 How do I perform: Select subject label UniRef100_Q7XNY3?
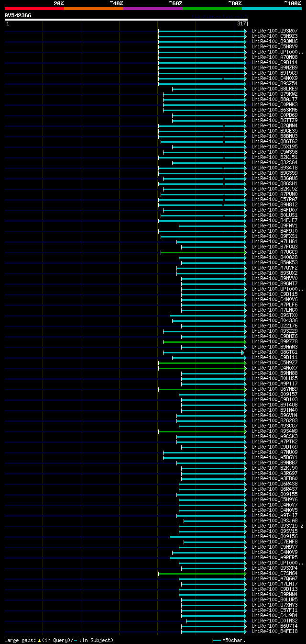[x=274, y=605]
